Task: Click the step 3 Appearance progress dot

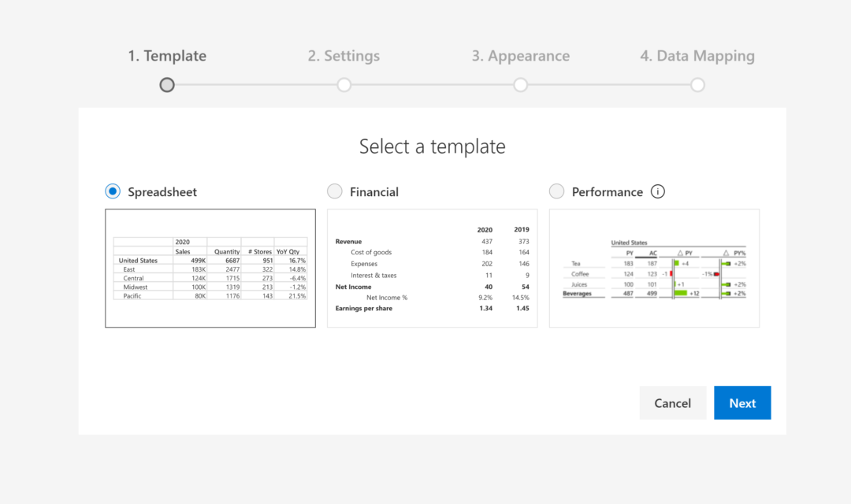Action: 520,84
